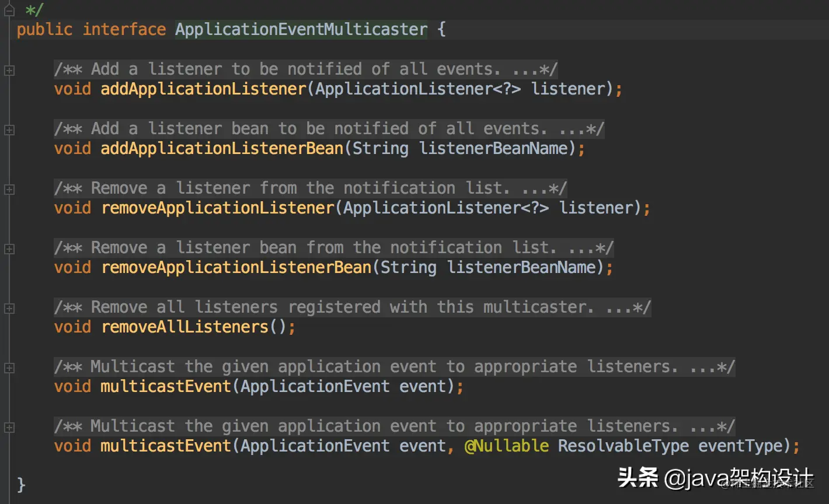The height and width of the screenshot is (504, 829).
Task: Click ApplicationListener<?> type in addApplicationListener
Action: pyautogui.click(x=418, y=89)
